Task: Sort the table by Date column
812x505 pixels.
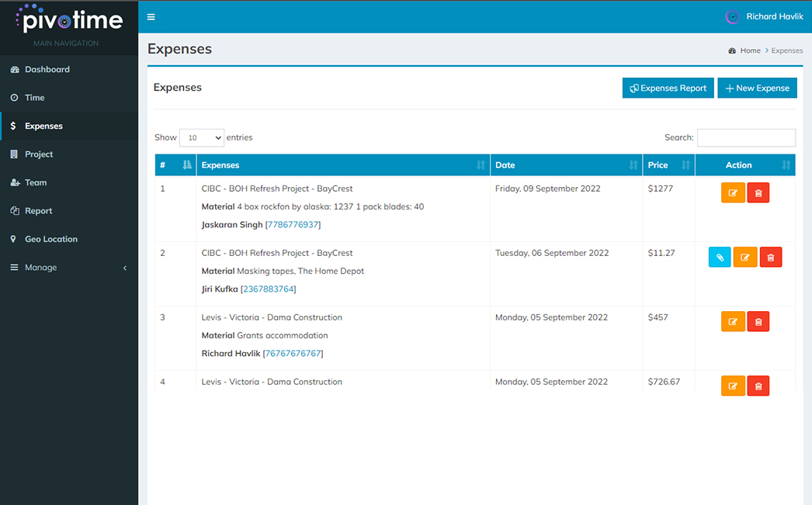Action: [566, 165]
